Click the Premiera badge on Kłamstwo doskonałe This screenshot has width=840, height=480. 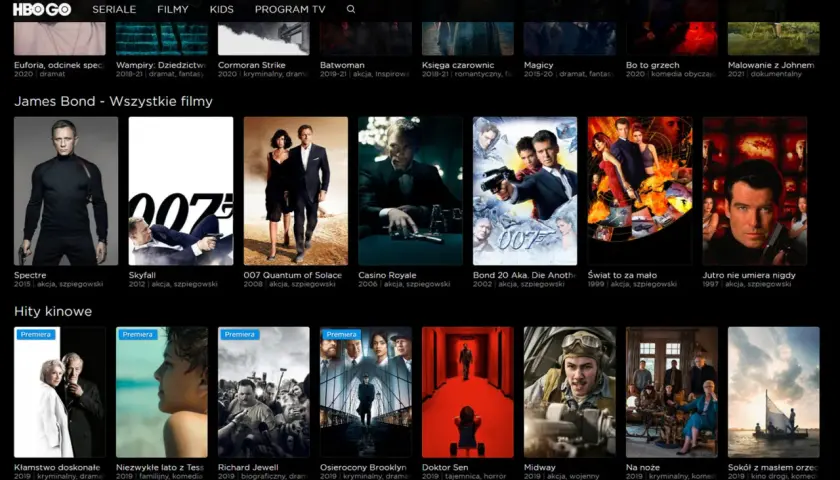36,334
